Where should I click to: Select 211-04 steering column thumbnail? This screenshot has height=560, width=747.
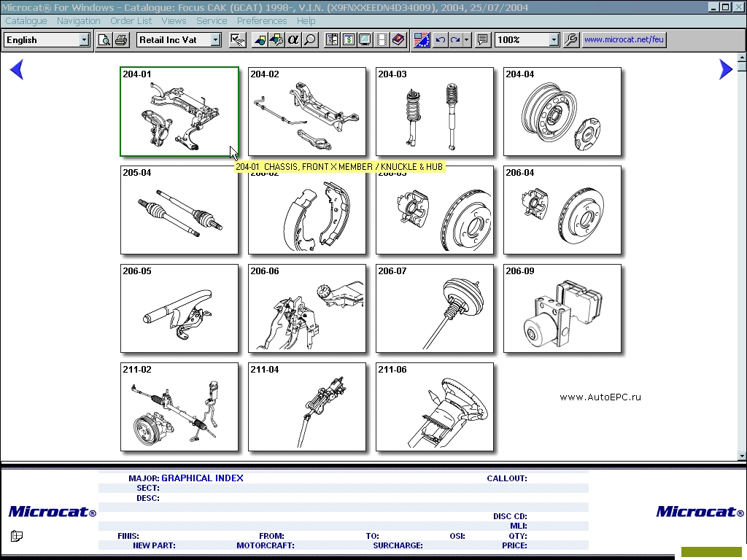coord(307,407)
